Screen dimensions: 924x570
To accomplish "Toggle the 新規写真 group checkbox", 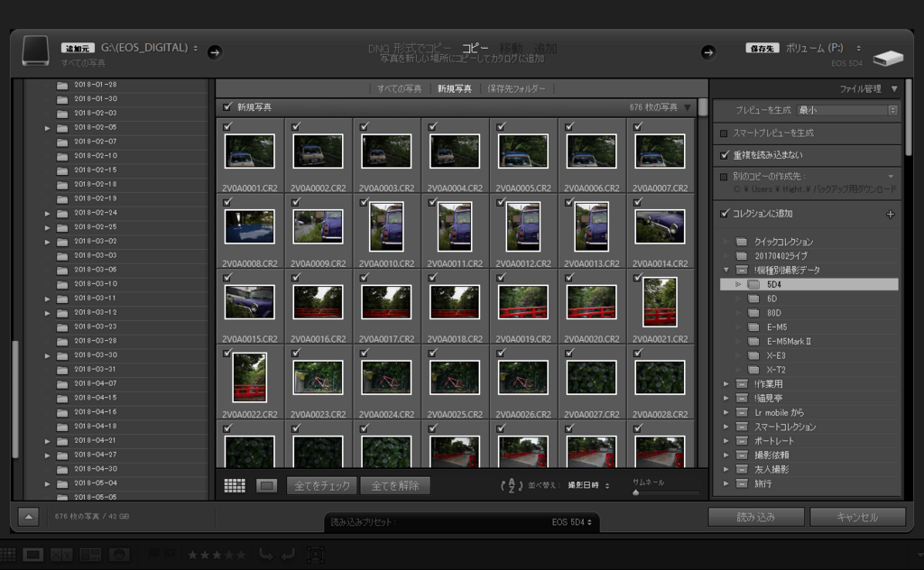I will click(227, 106).
